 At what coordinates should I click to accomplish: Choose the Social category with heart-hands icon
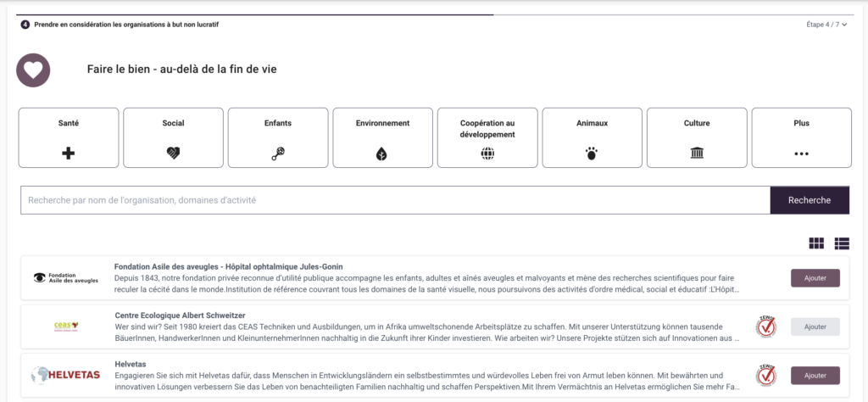coord(174,137)
